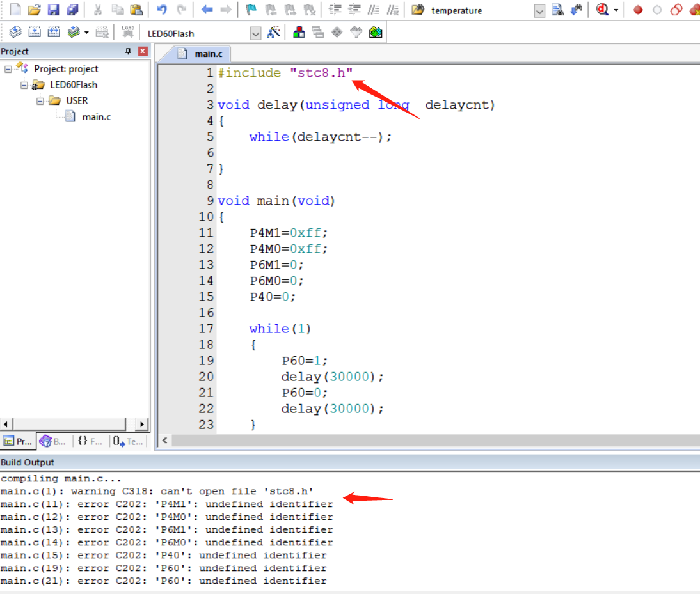Click the Incremental Find icon
700x594 pixels.
577,10
